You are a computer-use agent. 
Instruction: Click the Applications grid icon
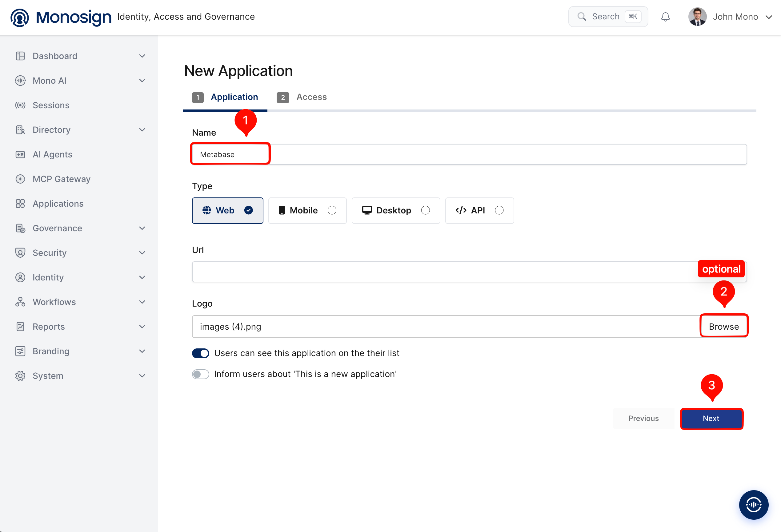pyautogui.click(x=20, y=204)
